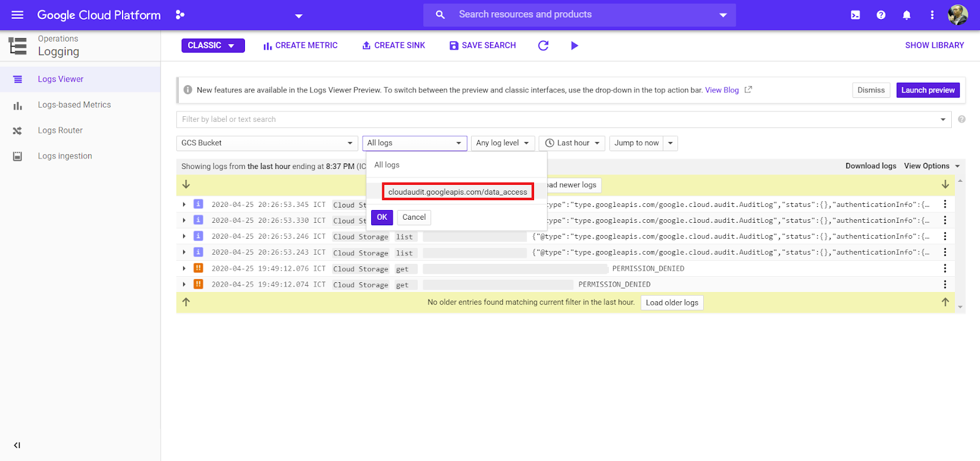Image resolution: width=980 pixels, height=461 pixels.
Task: Open the CLASSIC interface dropdown
Action: (x=213, y=45)
